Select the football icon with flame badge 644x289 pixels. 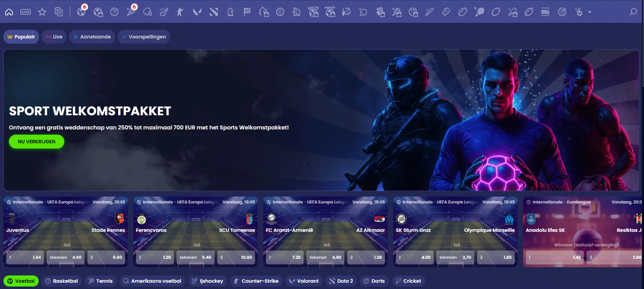point(82,11)
